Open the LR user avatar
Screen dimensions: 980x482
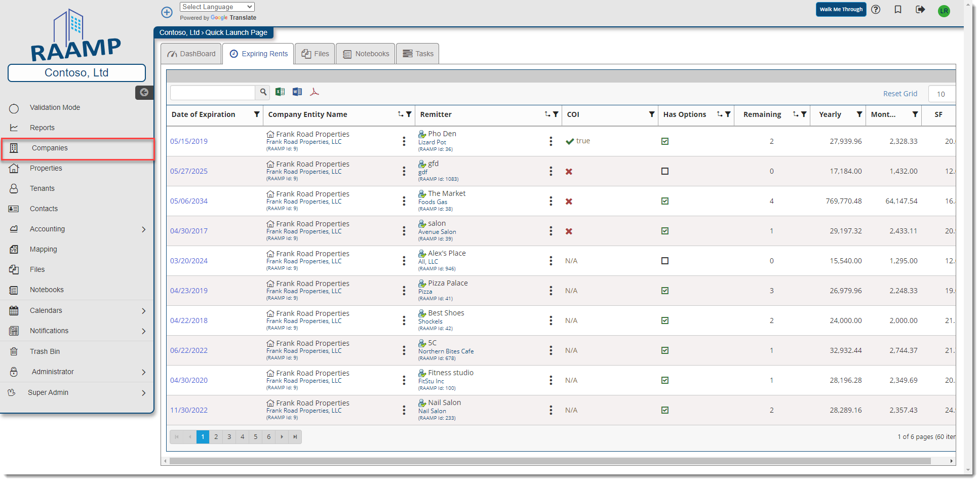[x=944, y=11]
